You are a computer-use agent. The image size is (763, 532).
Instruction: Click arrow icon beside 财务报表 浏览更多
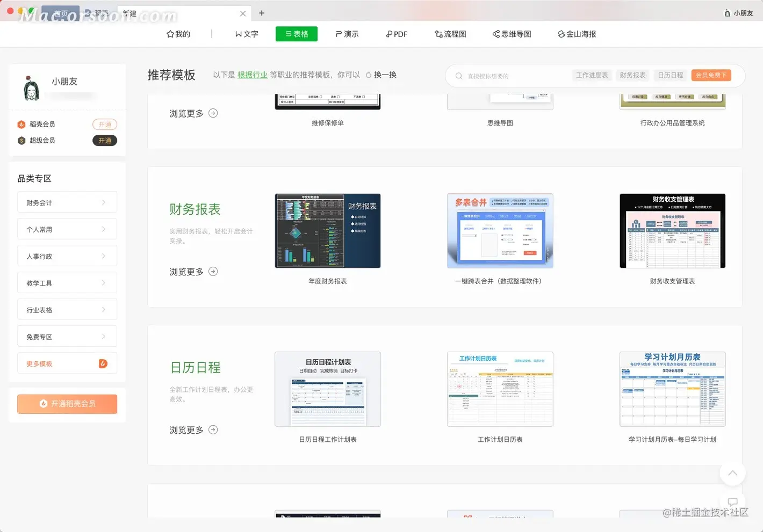pos(213,272)
